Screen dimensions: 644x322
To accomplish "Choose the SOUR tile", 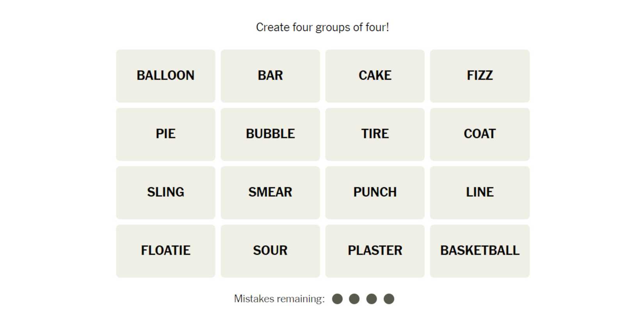I will [x=270, y=251].
